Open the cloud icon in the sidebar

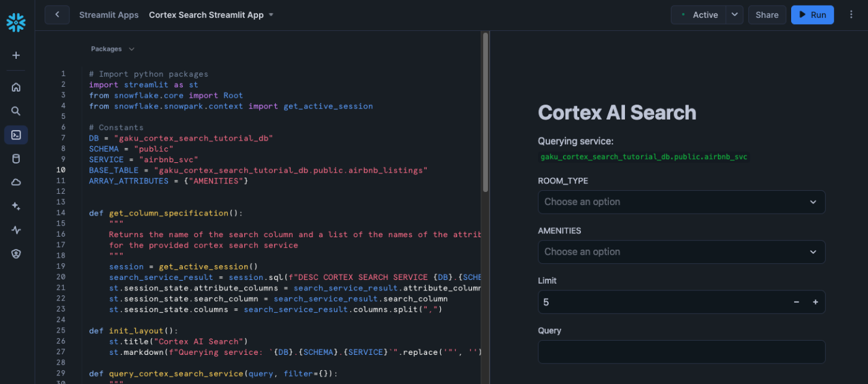(16, 182)
